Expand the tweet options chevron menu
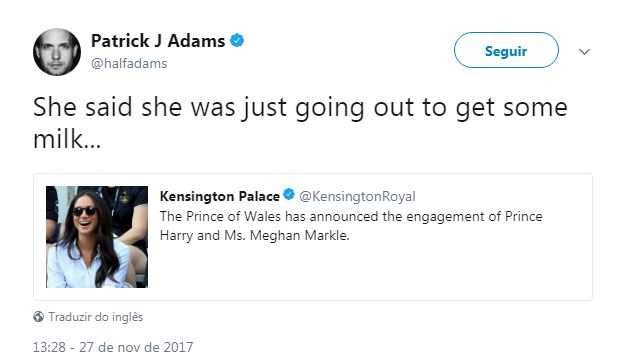The image size is (625, 364). coord(584,51)
